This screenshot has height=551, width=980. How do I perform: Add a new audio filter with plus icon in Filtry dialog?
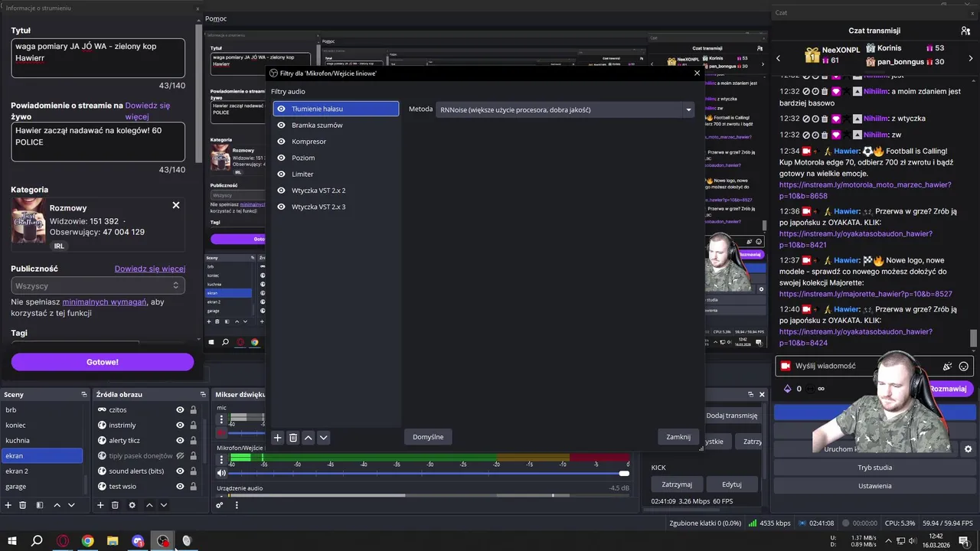[x=278, y=438]
